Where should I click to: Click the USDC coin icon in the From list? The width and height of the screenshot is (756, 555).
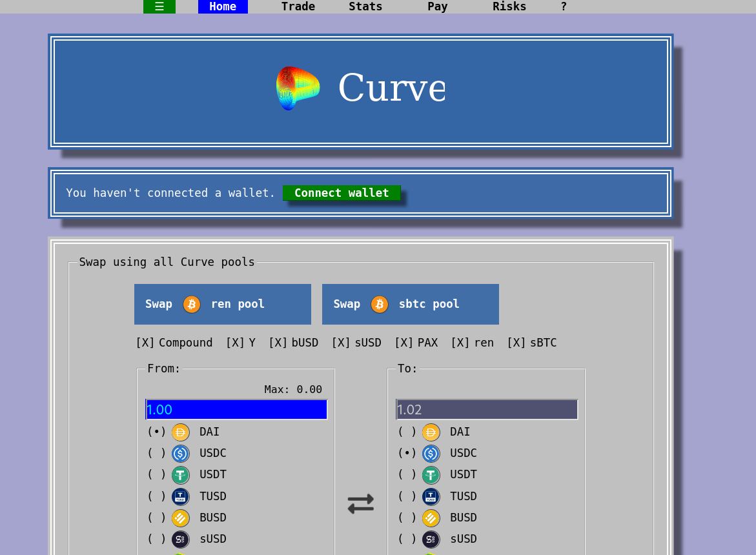[180, 453]
